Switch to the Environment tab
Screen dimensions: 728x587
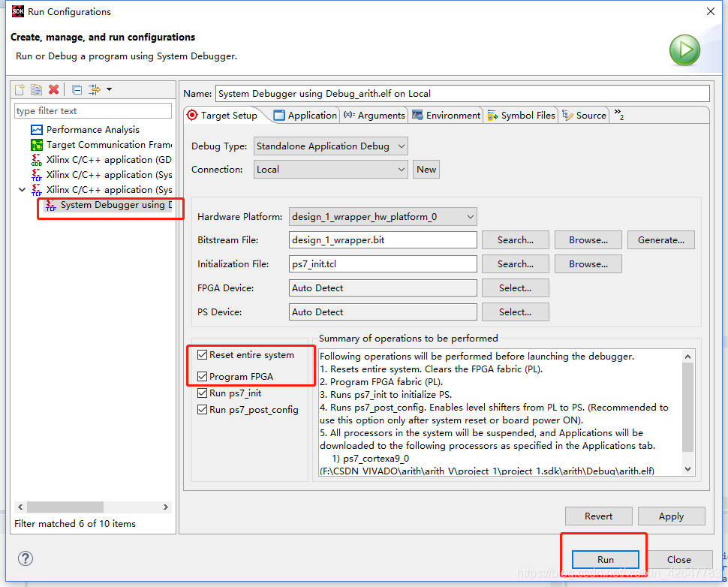446,115
